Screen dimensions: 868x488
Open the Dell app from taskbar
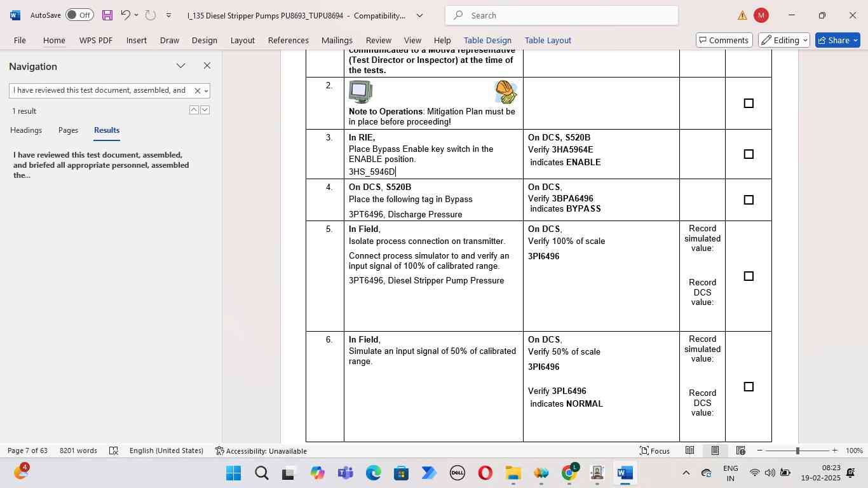coord(457,473)
